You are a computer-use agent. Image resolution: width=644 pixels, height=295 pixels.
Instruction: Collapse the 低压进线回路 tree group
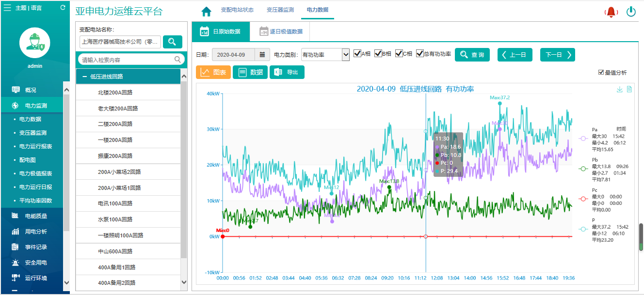(x=85, y=77)
